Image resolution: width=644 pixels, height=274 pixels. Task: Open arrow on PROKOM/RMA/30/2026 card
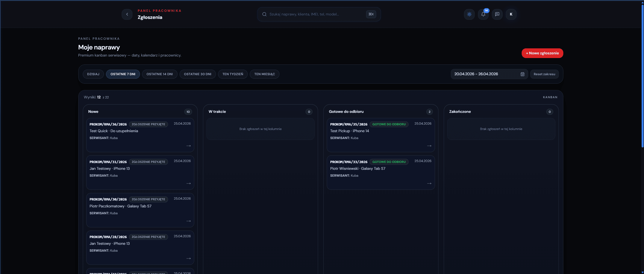(188, 221)
